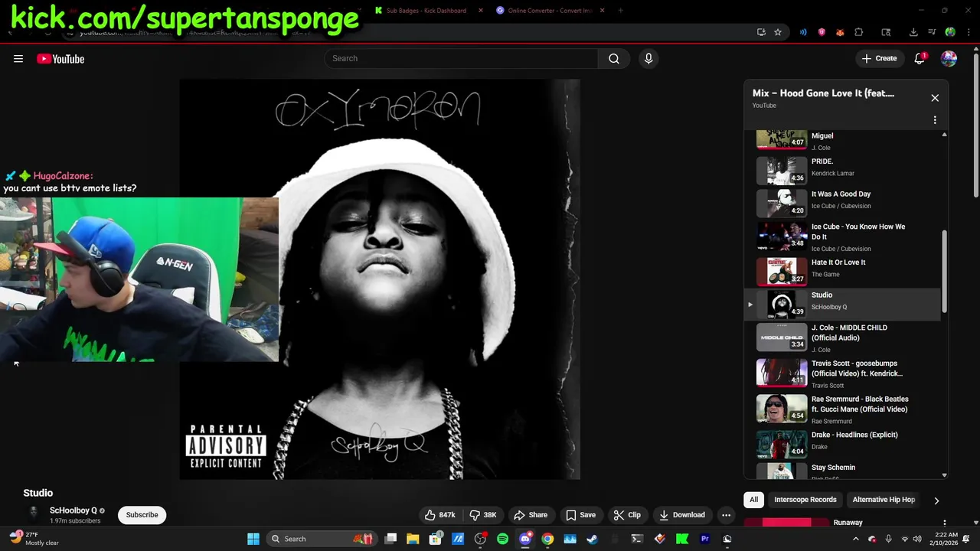Image resolution: width=980 pixels, height=551 pixels.
Task: Go to the YouTube home logo
Action: coord(60,59)
